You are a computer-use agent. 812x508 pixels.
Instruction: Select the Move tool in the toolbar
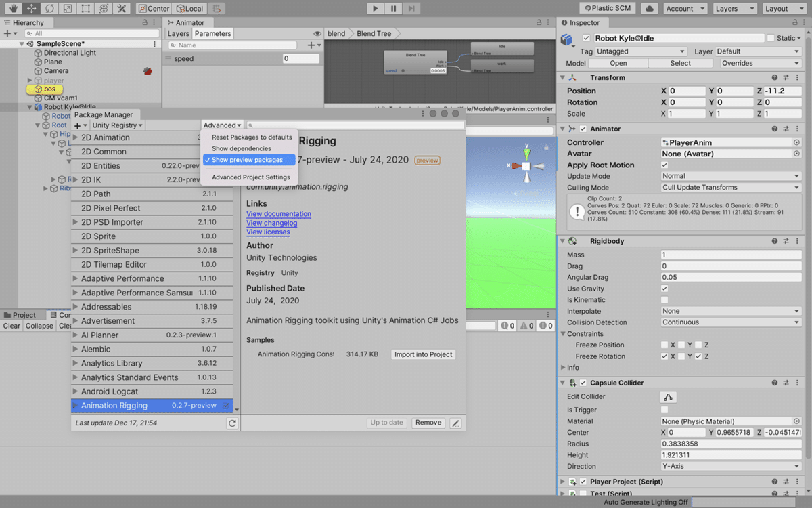(31, 9)
